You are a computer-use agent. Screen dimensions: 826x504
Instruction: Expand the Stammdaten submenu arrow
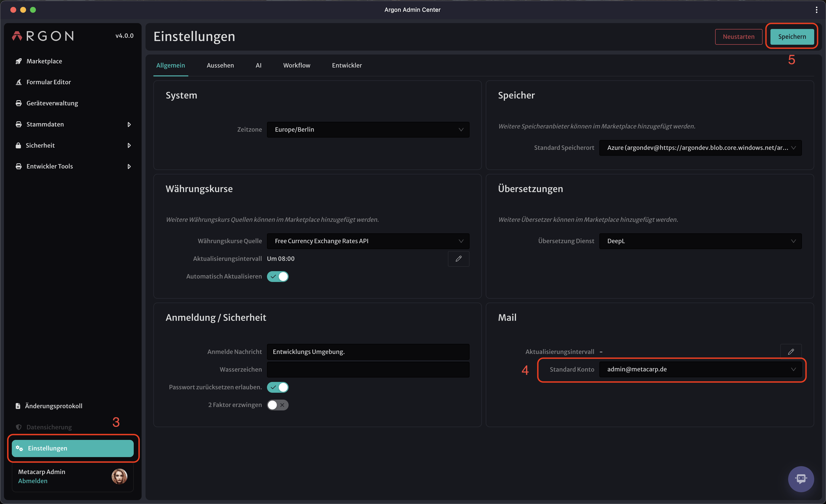click(x=129, y=125)
